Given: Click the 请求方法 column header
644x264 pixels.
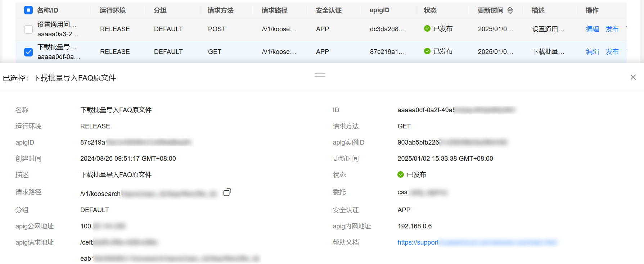Looking at the screenshot, I should coord(220,10).
